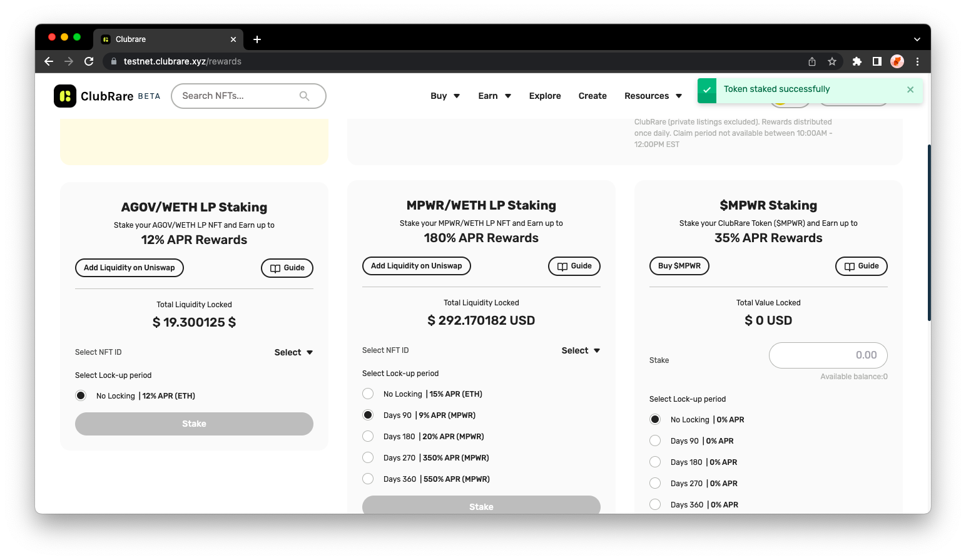Click the Buy $MPWR button
Image resolution: width=966 pixels, height=560 pixels.
679,266
